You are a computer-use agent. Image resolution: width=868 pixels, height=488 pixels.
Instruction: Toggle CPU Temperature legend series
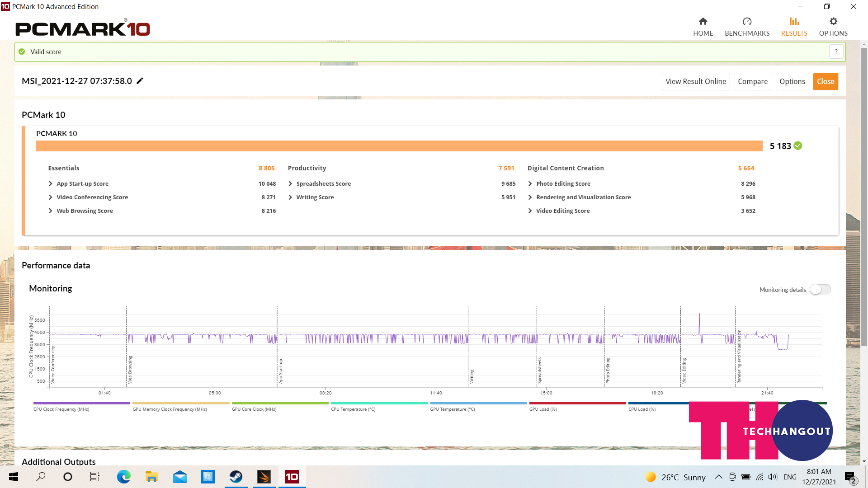point(379,406)
